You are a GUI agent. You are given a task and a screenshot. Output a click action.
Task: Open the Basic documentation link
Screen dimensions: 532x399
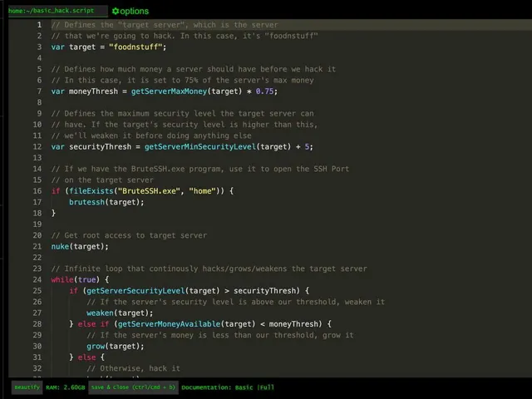point(244,387)
